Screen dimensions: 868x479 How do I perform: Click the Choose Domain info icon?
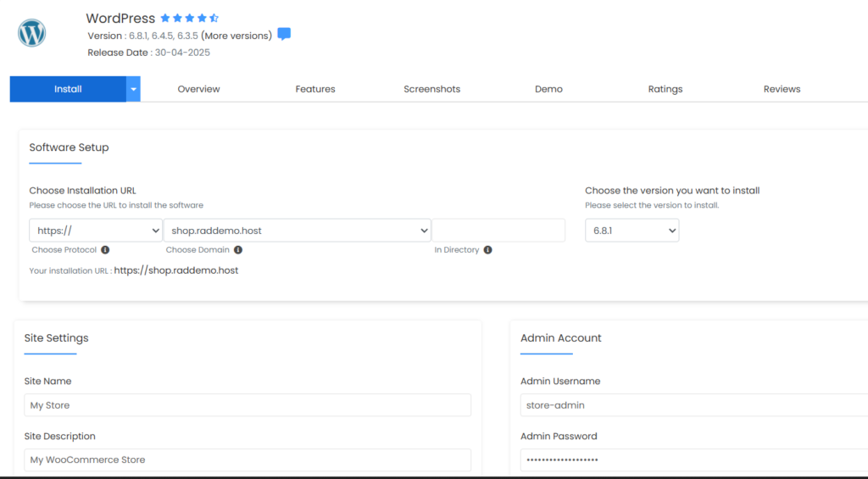tap(238, 250)
